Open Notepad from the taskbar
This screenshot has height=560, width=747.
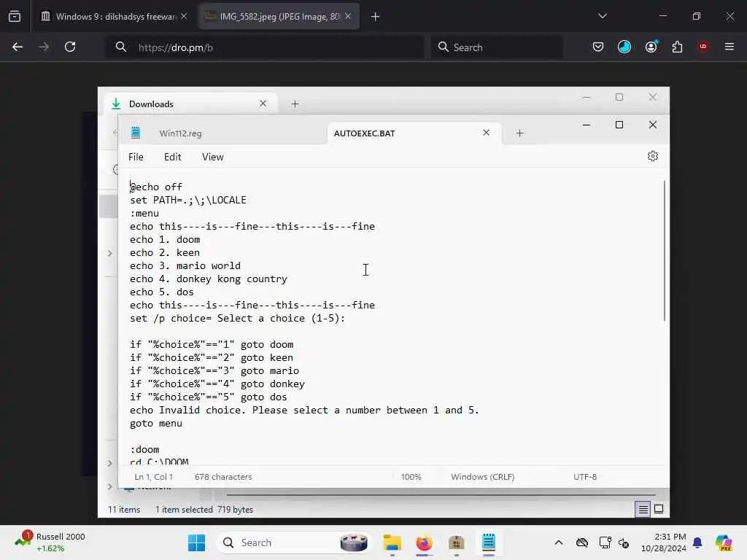coord(488,542)
